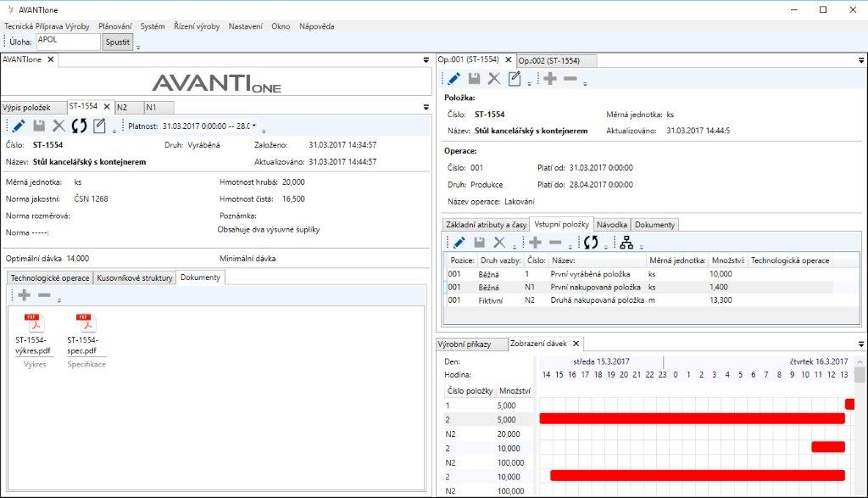Switch to the Op.:002 (ST-1554) tab
Viewport: 868px width, 498px height.
coord(556,60)
